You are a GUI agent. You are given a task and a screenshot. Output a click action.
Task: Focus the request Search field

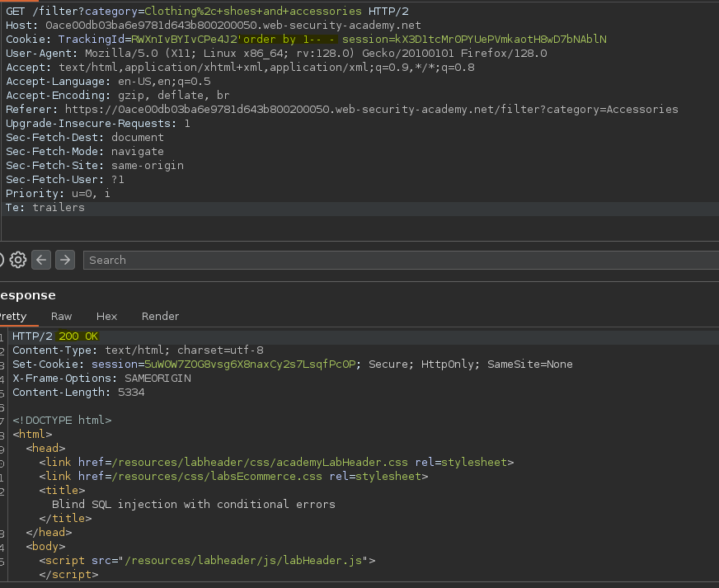tap(401, 260)
